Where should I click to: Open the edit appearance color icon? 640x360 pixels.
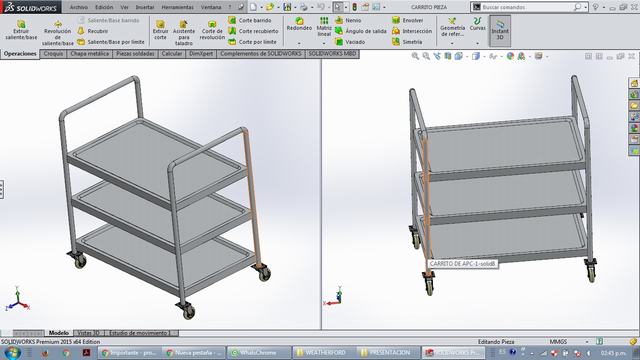(510, 56)
